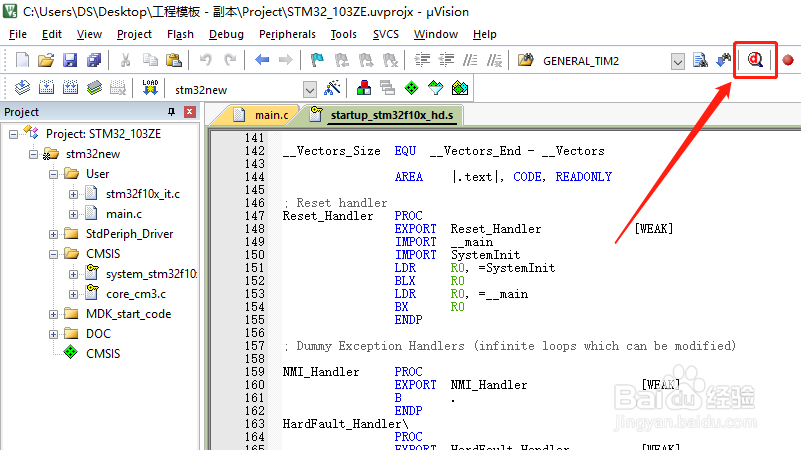Insert a bookmark with flag icon
The image size is (801, 450).
pos(317,60)
